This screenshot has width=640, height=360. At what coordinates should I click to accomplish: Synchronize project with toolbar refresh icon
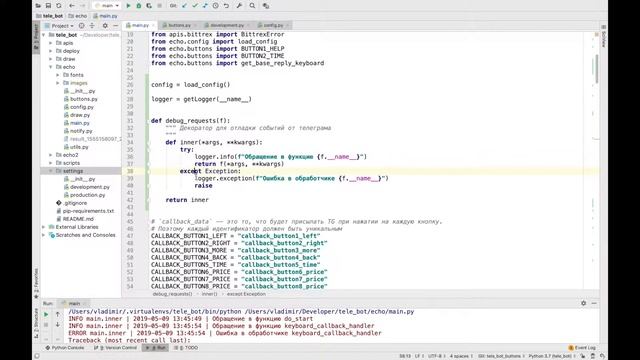point(59,6)
